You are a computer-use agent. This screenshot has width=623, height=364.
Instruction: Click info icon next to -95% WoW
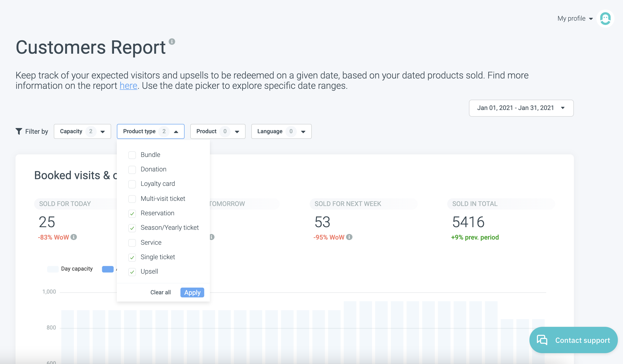pyautogui.click(x=349, y=237)
